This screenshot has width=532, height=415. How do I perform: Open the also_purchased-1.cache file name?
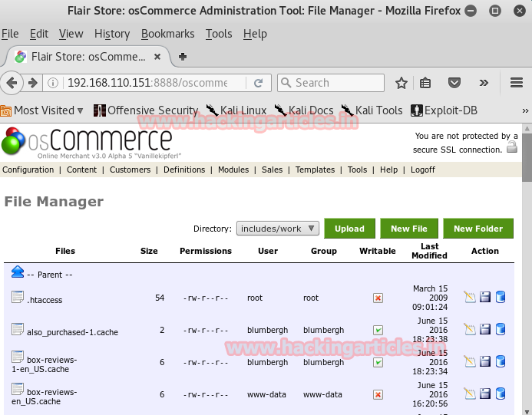(72, 332)
